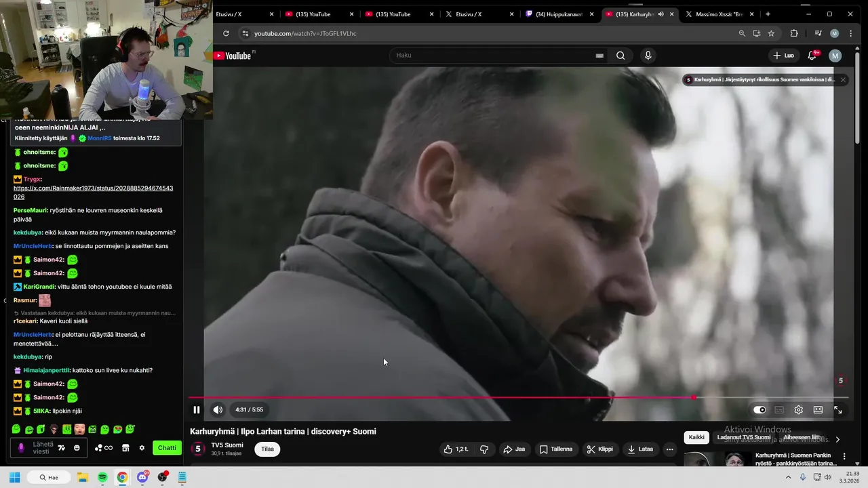Click the YouTube logo
The width and height of the screenshot is (868, 488).
[233, 56]
